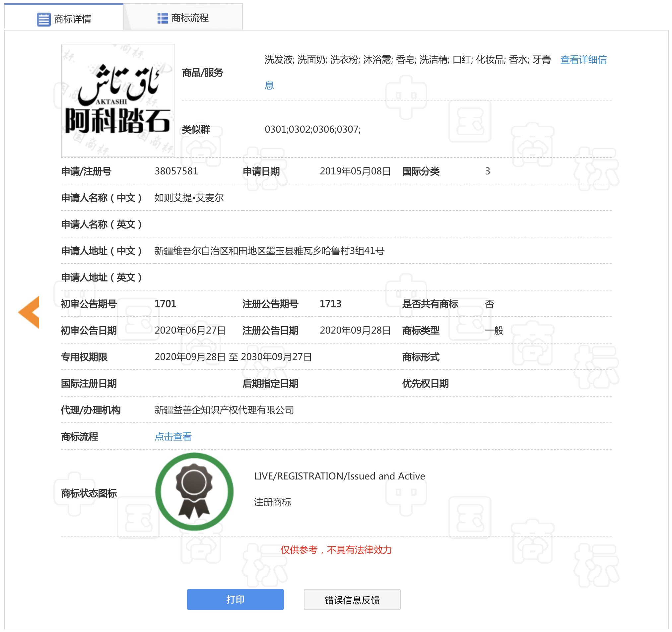Select application date 2019年05月08日

(355, 171)
